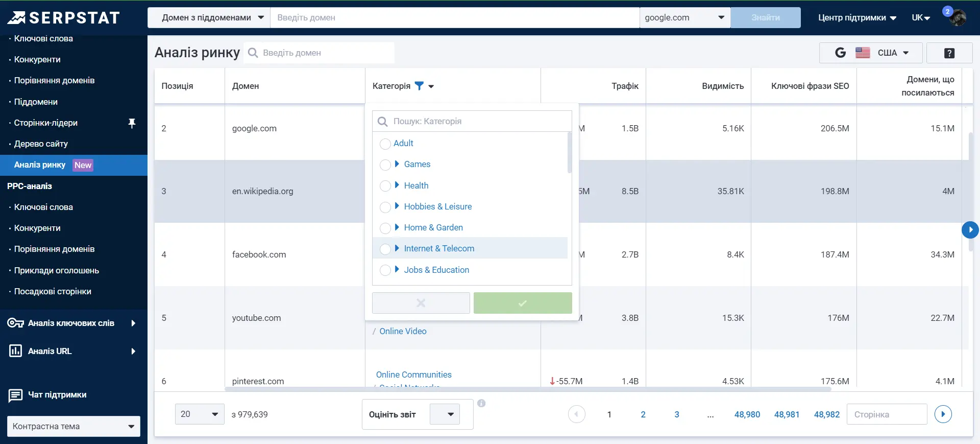Expand the Games category subtree

[x=397, y=164]
